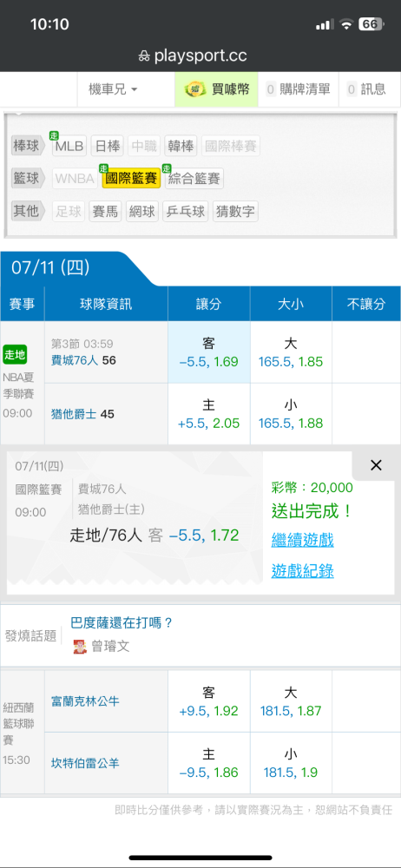Click the 不讓分 column header
This screenshot has width=401, height=868.
pos(366,303)
